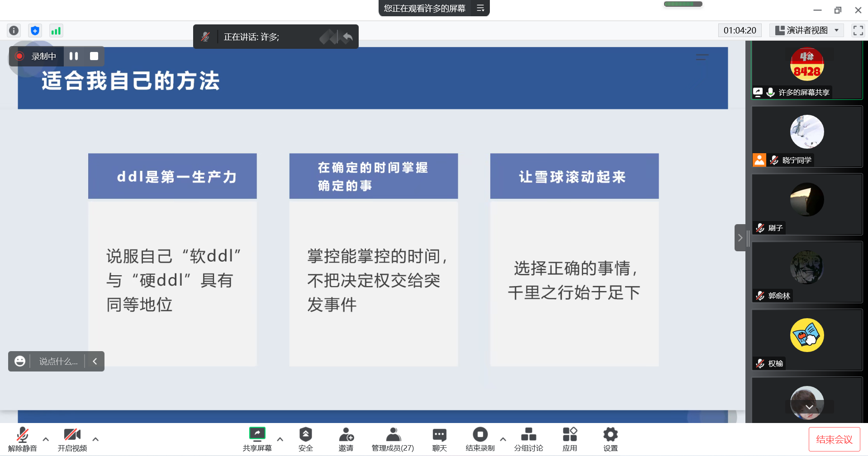The width and height of the screenshot is (868, 456).
Task: Click the slide menu lines icon
Action: (702, 57)
